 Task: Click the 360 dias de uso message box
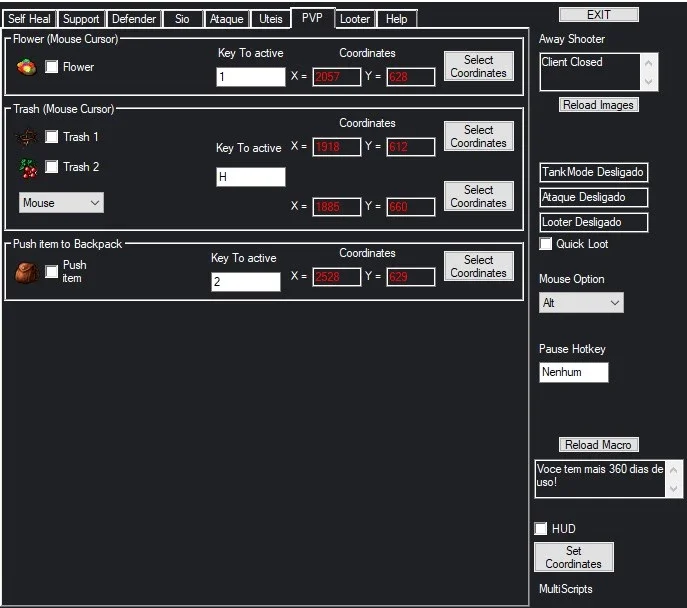pyautogui.click(x=600, y=479)
